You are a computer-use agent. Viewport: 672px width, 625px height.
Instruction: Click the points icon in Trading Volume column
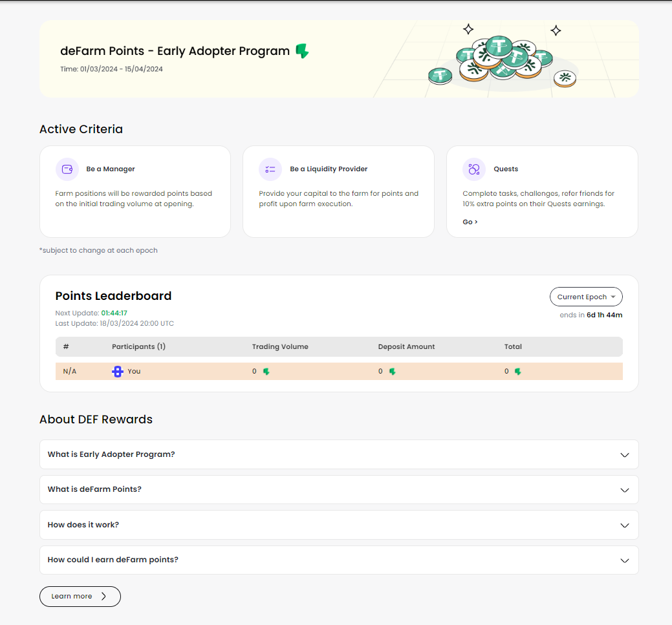pyautogui.click(x=266, y=372)
